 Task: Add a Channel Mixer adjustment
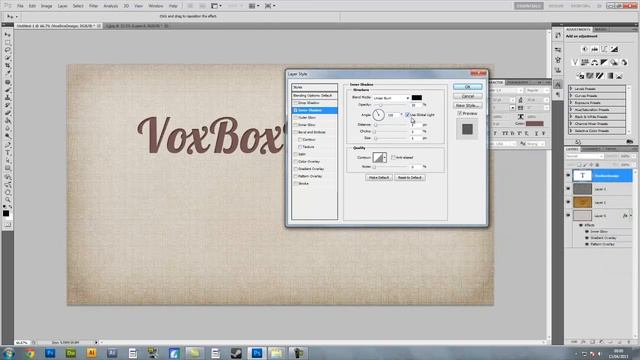point(624,62)
